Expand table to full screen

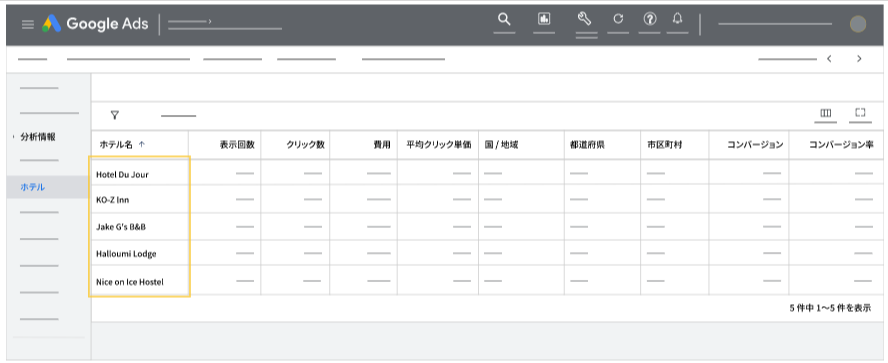click(860, 113)
